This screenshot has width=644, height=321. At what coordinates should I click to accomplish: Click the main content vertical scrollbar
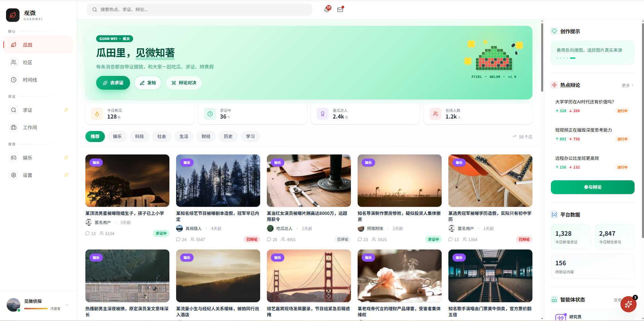click(542, 57)
